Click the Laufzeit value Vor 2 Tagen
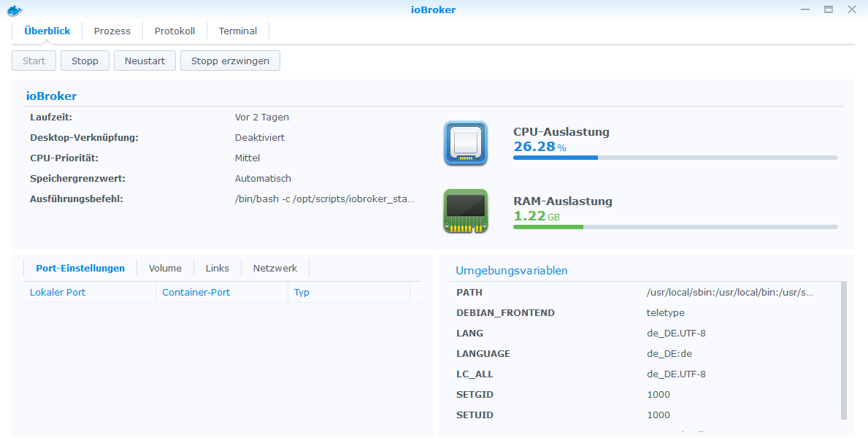 (262, 118)
